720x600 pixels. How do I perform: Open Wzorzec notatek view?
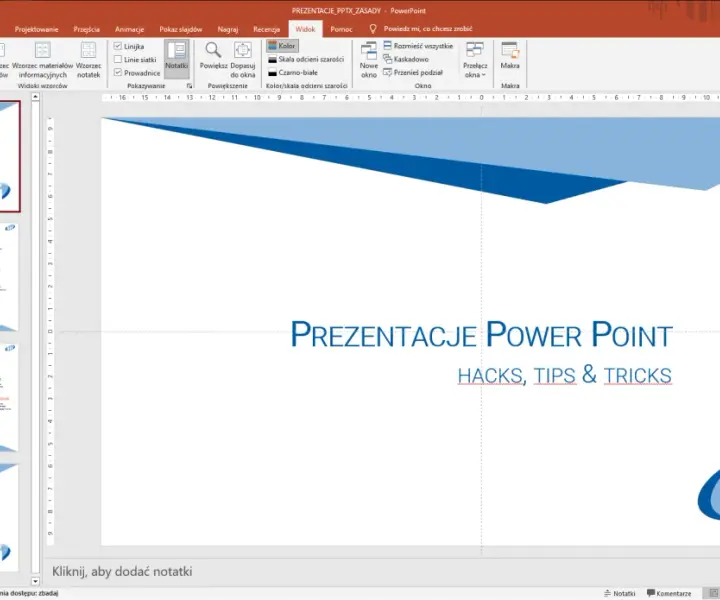tap(88, 60)
